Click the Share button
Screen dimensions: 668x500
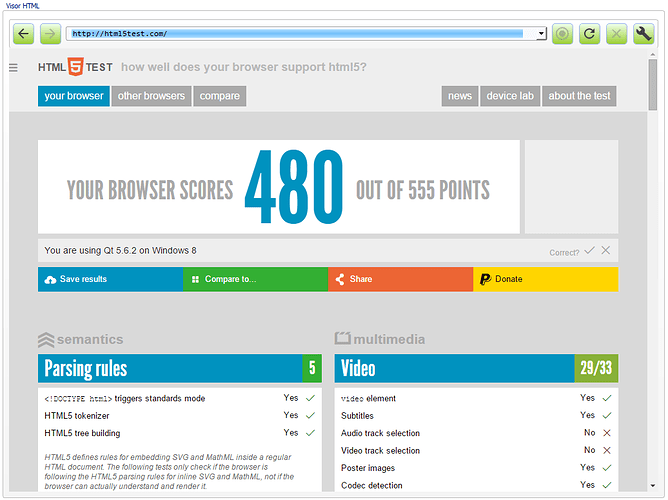point(400,279)
